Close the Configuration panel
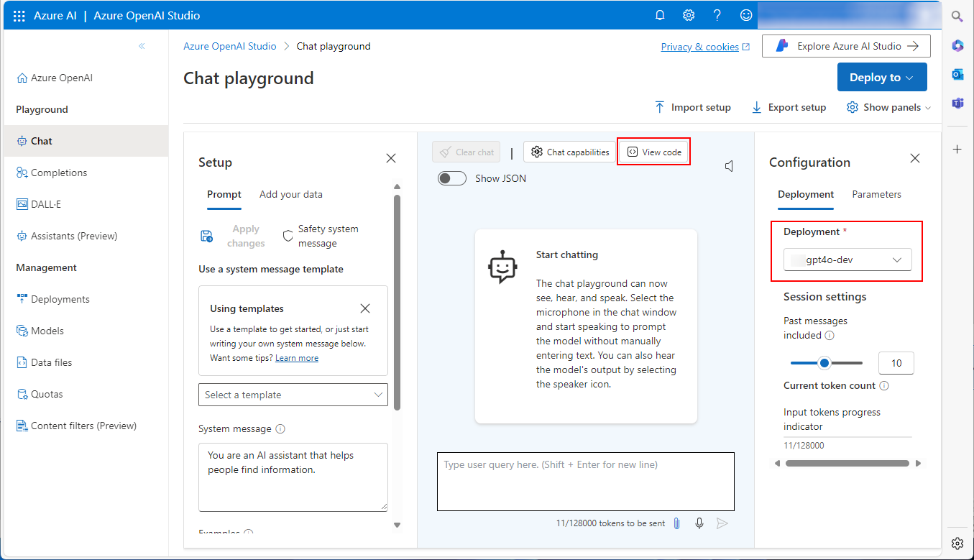The image size is (974, 560). click(x=915, y=158)
